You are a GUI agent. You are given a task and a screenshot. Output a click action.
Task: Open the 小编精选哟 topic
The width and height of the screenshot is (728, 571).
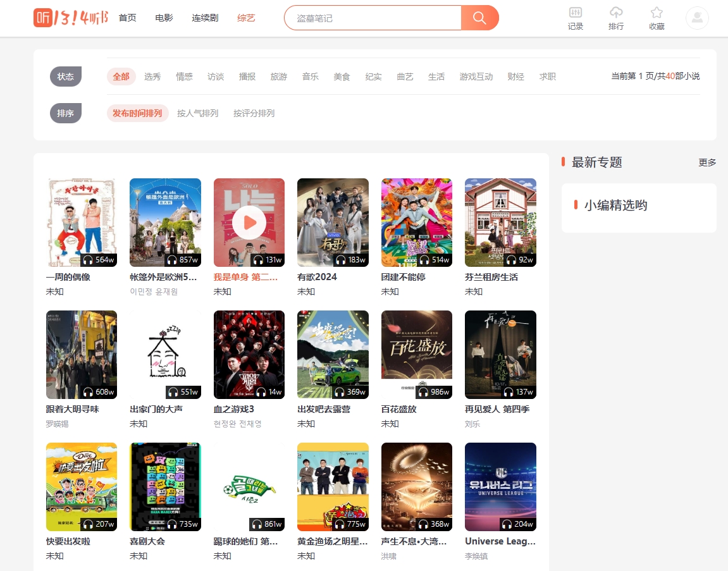615,205
